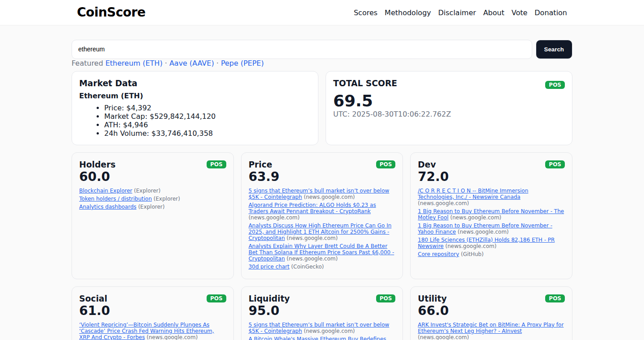Click the POS badge in Liquidity card
Image resolution: width=644 pixels, height=340 pixels.
(386, 298)
